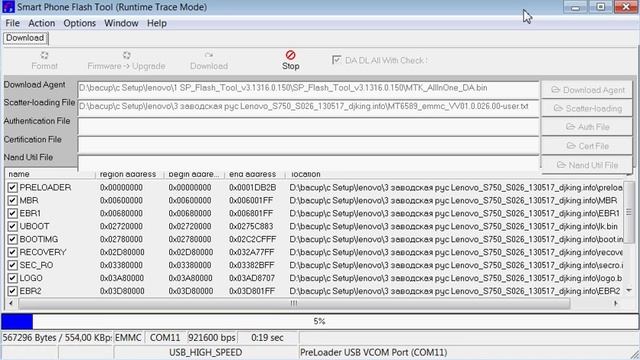This screenshot has height=360, width=640.
Task: Click the Download toolbar icon
Action: [209, 60]
